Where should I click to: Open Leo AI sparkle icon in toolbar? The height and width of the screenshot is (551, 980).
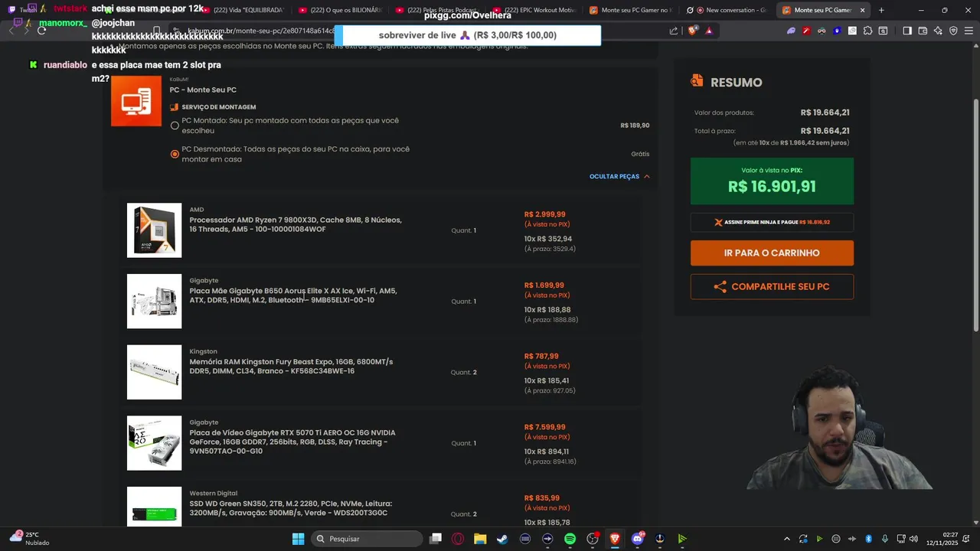pyautogui.click(x=938, y=31)
